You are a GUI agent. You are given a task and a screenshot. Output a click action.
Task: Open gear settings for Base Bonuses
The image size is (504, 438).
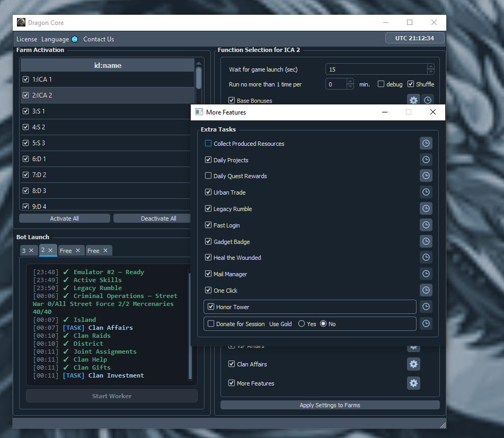tap(414, 100)
